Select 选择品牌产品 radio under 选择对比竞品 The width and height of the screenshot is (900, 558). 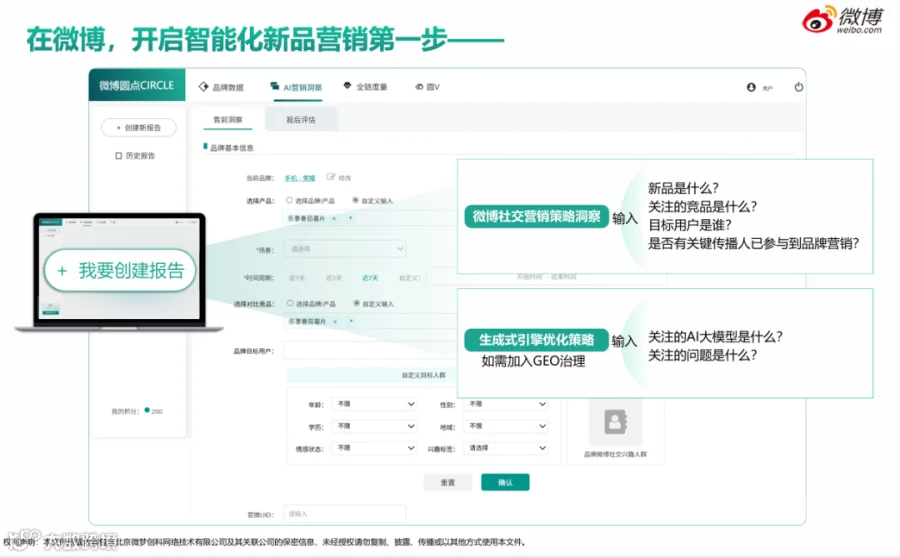tap(290, 303)
